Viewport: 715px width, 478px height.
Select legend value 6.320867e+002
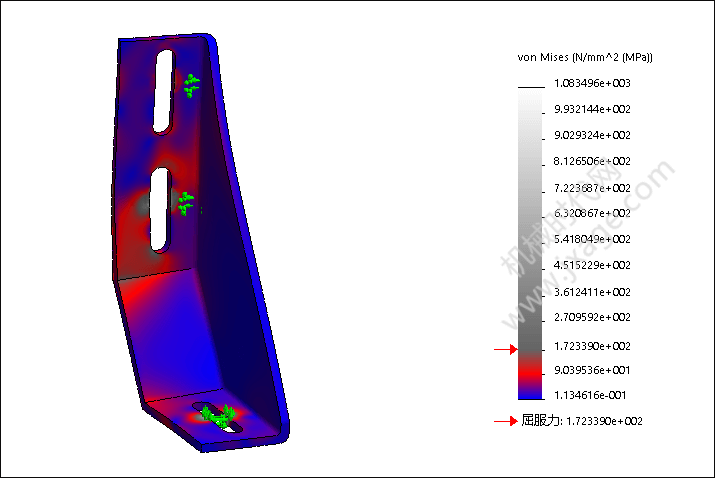[x=592, y=213]
